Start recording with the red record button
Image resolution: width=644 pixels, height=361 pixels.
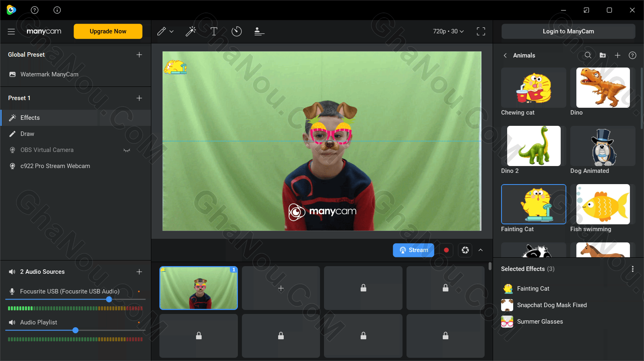(446, 250)
